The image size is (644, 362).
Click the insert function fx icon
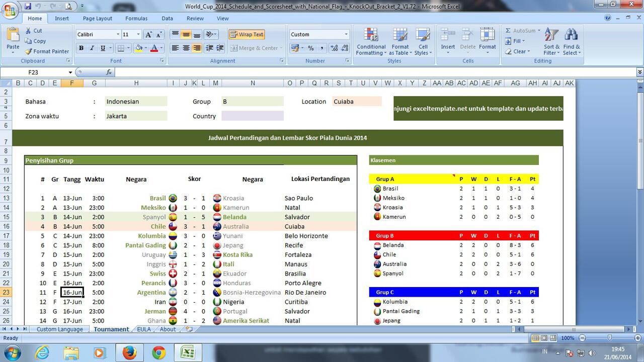109,72
